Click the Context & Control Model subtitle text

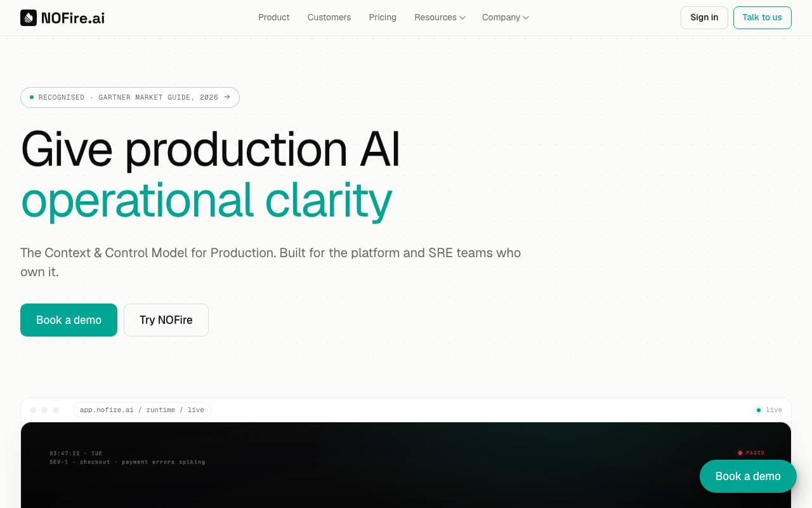tap(271, 262)
